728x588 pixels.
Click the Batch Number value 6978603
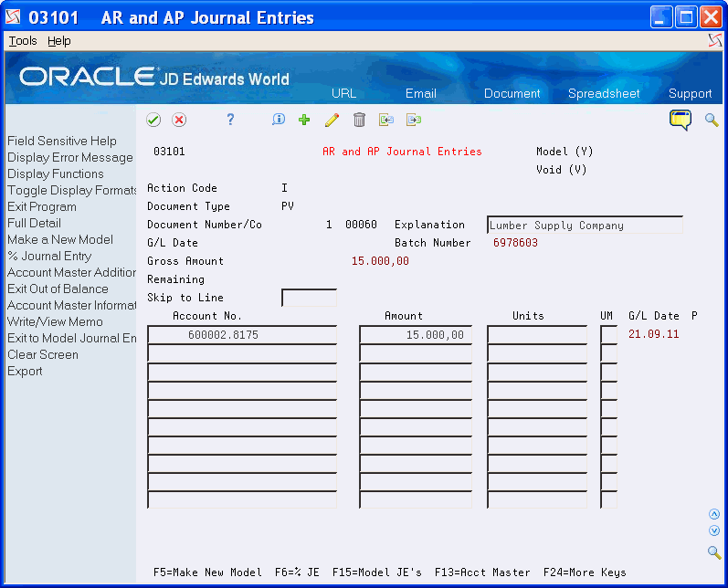click(x=515, y=243)
